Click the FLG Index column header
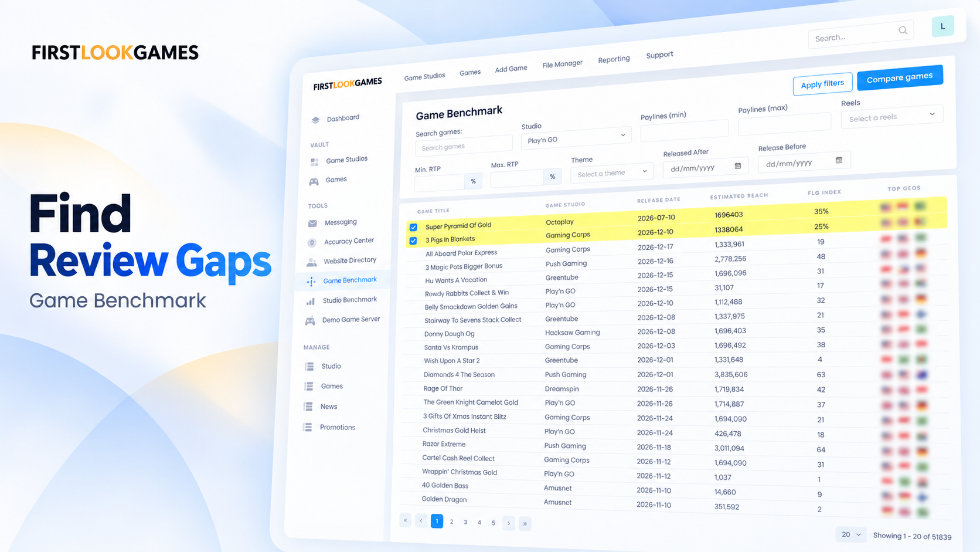This screenshot has width=980, height=552. pos(824,192)
